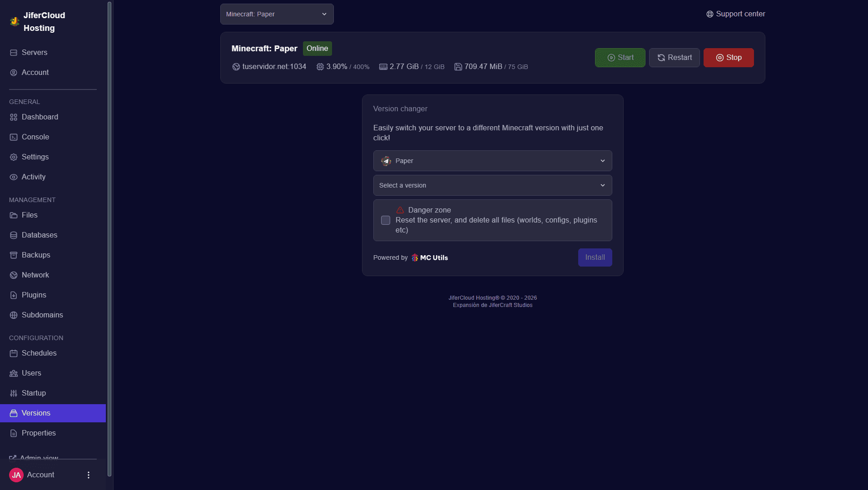The height and width of the screenshot is (490, 868).
Task: Open the Paper software type dropdown
Action: pyautogui.click(x=493, y=161)
